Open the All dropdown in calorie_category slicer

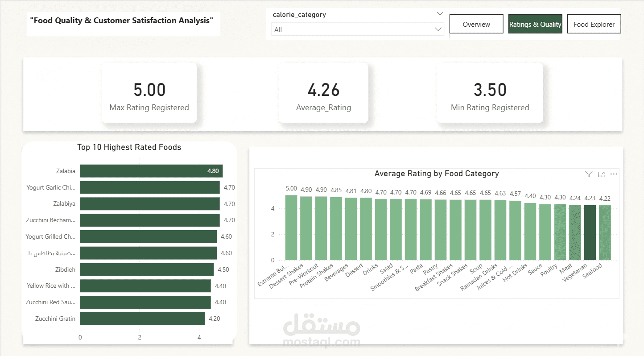pos(358,29)
